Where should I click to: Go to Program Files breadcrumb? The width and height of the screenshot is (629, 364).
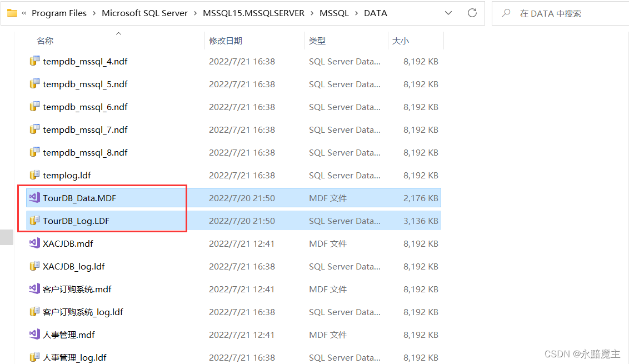[59, 13]
